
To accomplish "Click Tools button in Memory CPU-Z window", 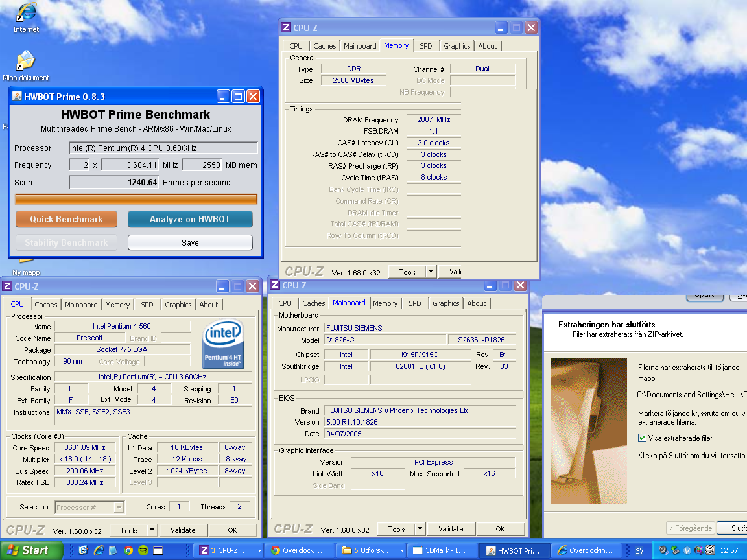I will click(407, 272).
